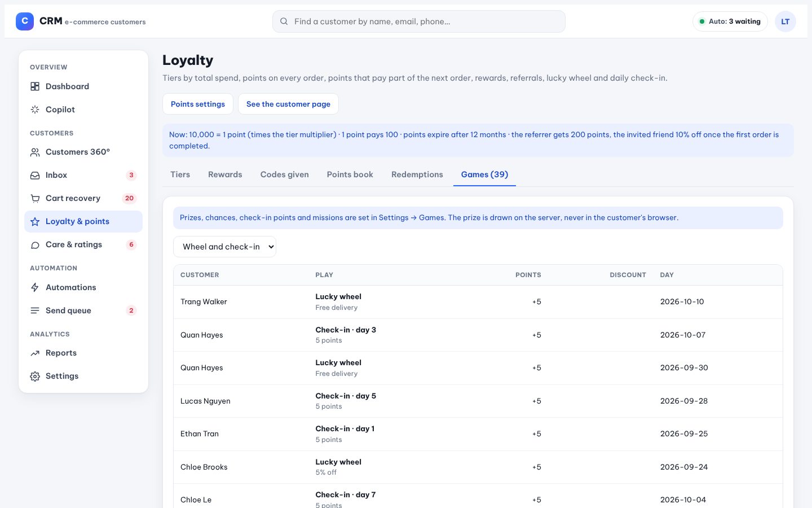Click the Settings gear icon
This screenshot has height=508, width=812.
[x=35, y=376]
